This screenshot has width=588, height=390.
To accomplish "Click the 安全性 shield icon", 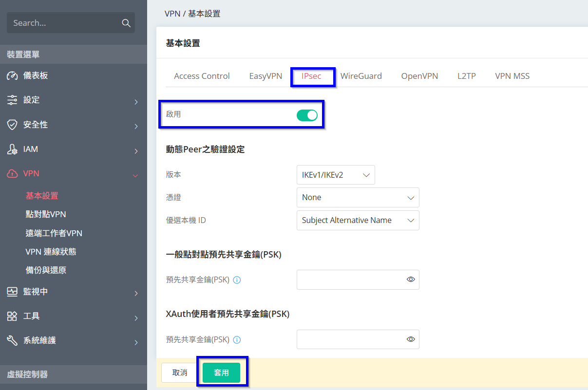I will 12,125.
